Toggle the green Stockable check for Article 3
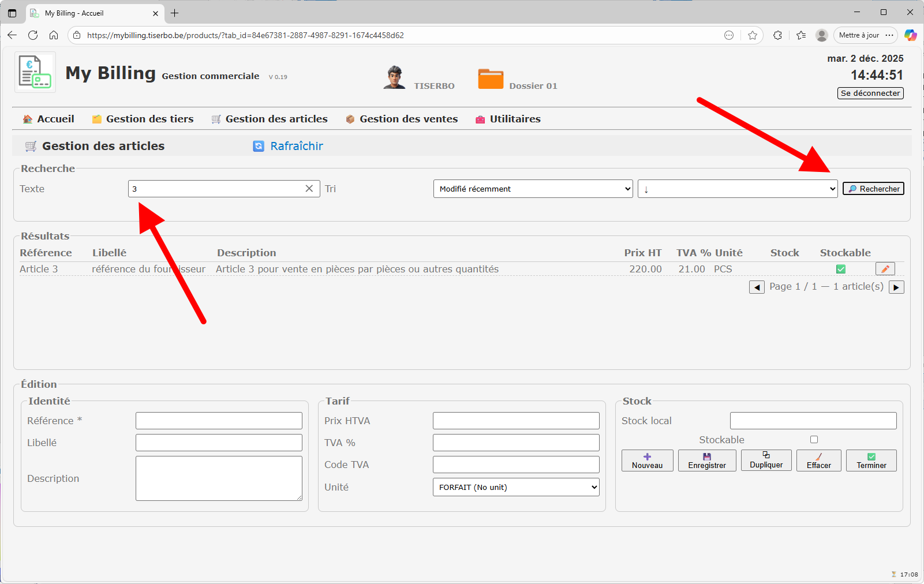The image size is (924, 584). 841,269
